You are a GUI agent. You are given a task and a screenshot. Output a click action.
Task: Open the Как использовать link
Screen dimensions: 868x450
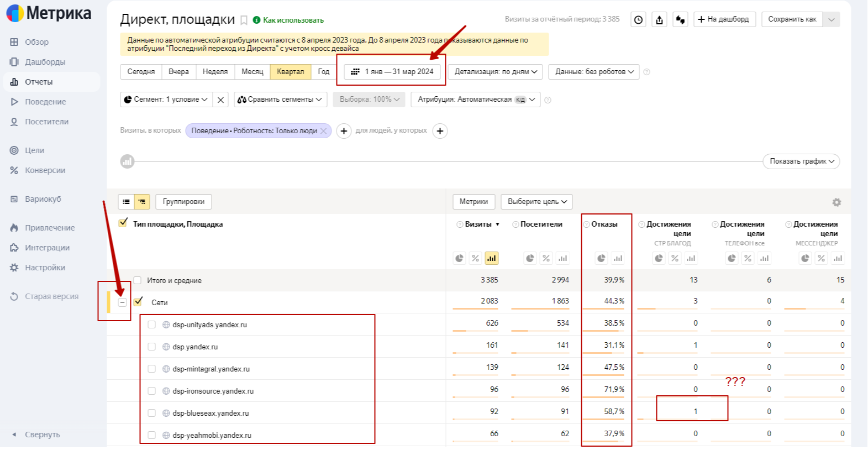coord(293,20)
